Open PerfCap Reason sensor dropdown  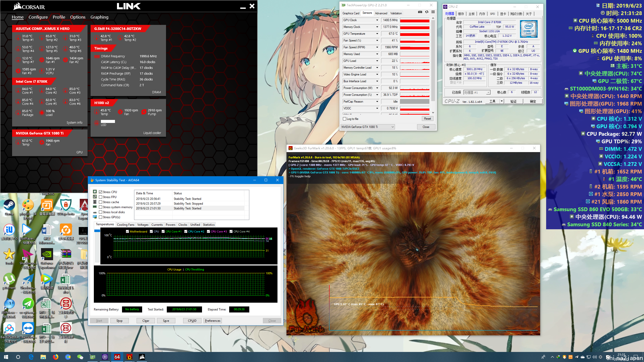(x=377, y=102)
